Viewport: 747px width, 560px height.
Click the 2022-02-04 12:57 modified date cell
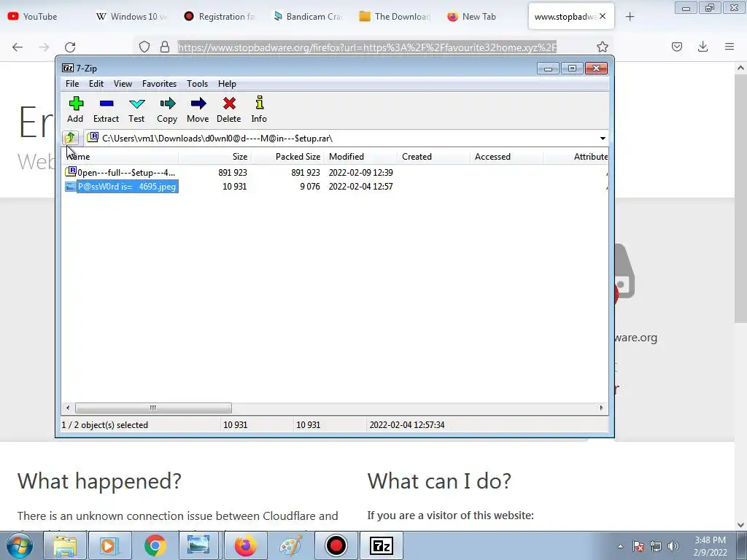(360, 186)
